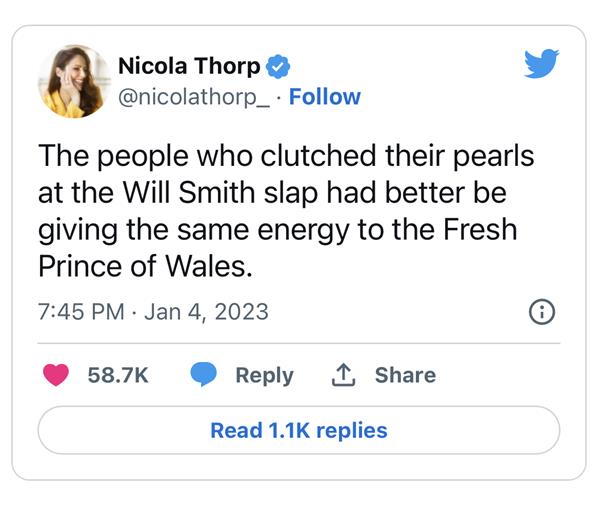Image resolution: width=600 pixels, height=511 pixels.
Task: Click the Nicola Thorp display name
Action: 189,67
